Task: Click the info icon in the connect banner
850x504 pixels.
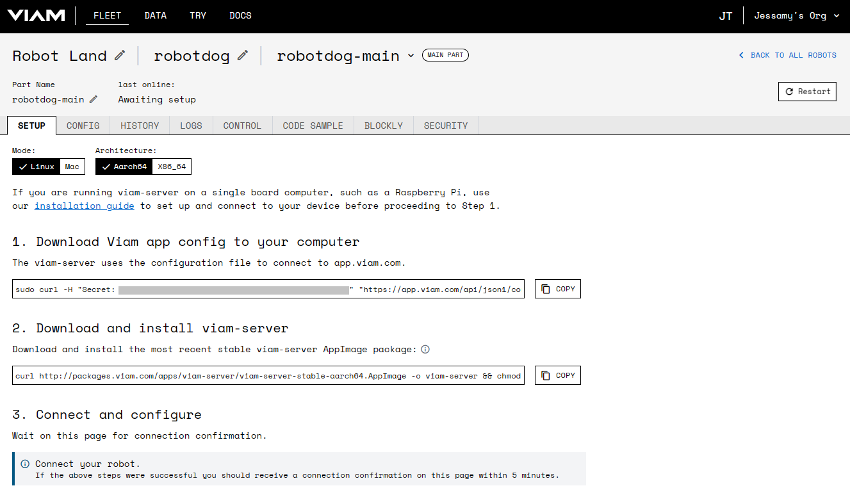Action: [x=24, y=464]
